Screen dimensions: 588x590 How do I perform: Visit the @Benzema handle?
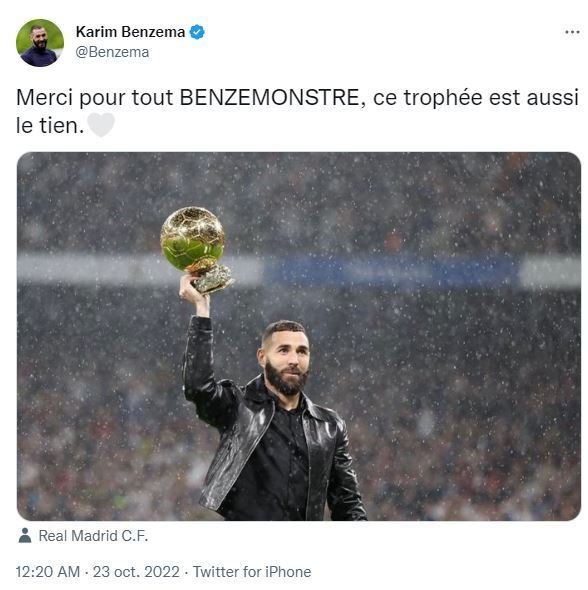[x=112, y=52]
